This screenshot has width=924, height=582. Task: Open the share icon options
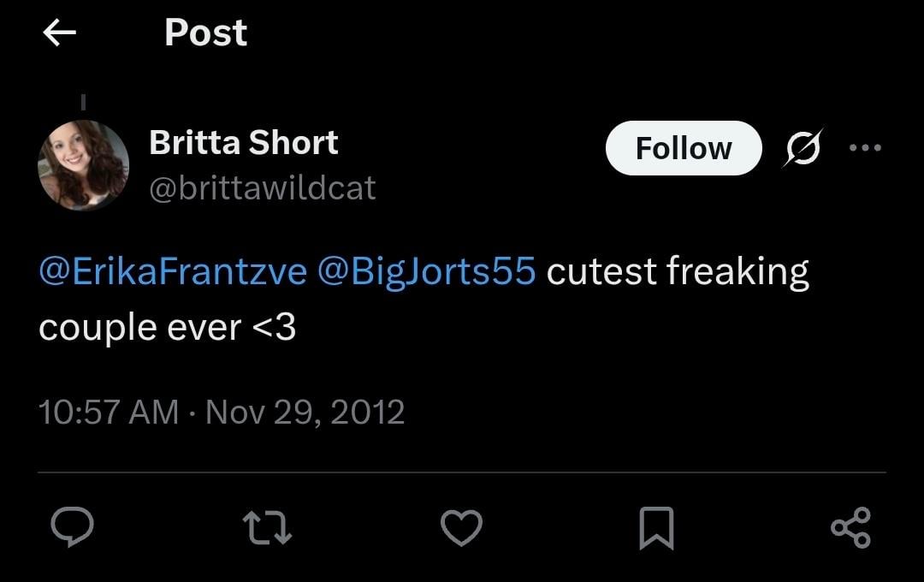[851, 527]
